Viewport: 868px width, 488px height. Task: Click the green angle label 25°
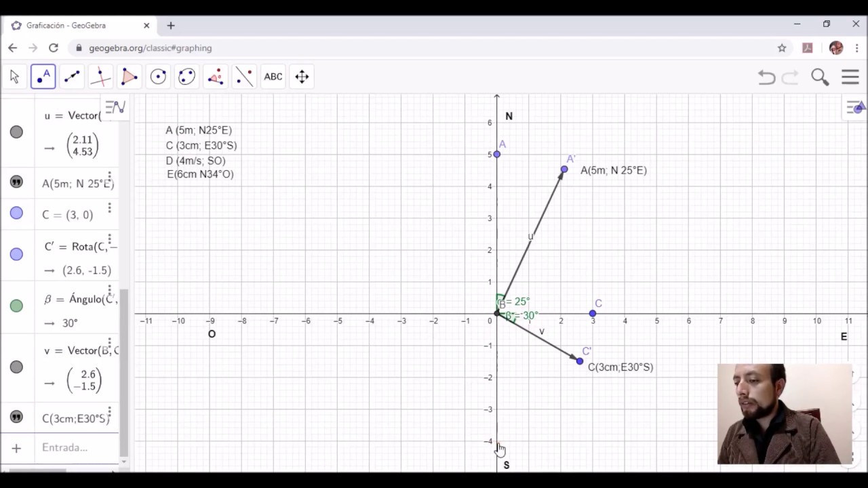click(x=519, y=302)
